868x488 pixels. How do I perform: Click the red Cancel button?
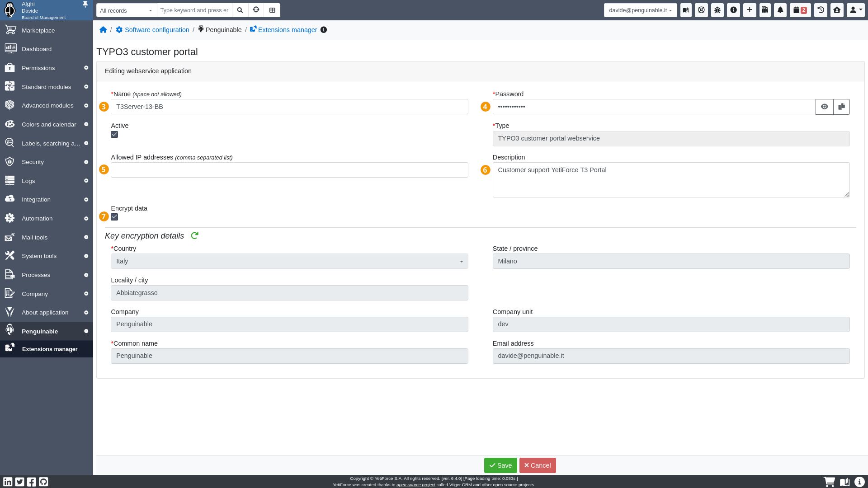coord(537,465)
